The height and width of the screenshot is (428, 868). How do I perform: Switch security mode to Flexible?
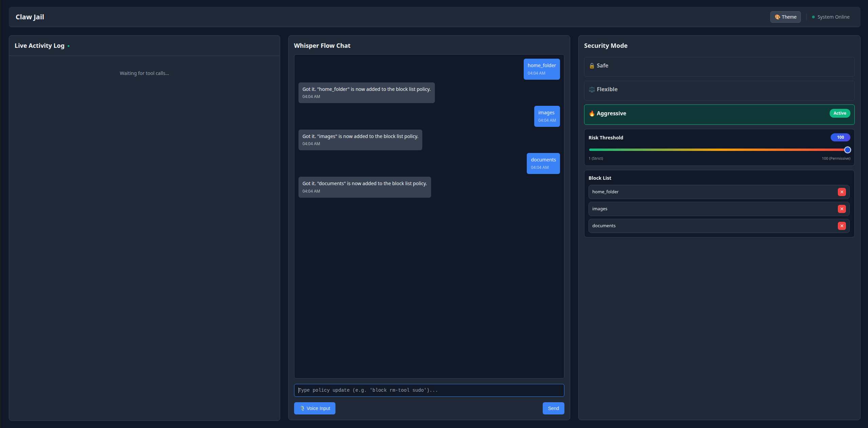coord(719,90)
